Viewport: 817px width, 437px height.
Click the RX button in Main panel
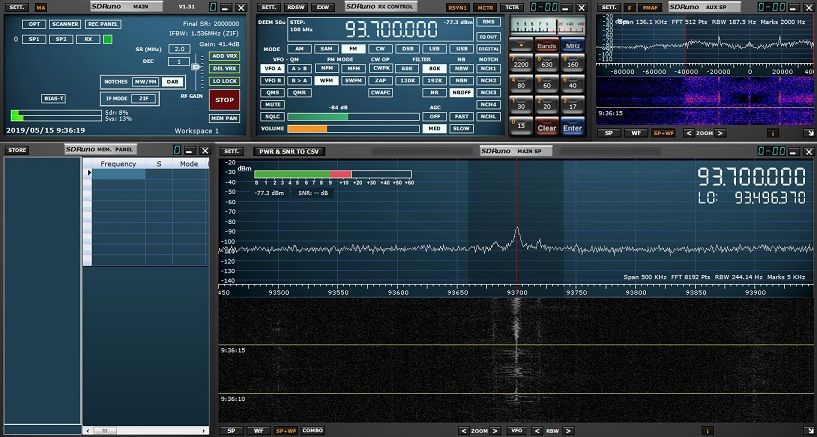tap(88, 40)
